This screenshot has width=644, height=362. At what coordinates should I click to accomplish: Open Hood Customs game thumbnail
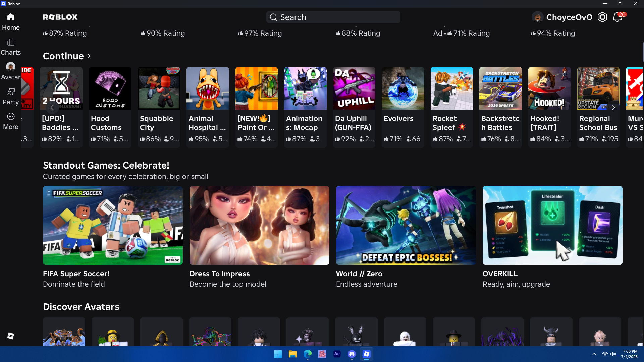point(110,88)
